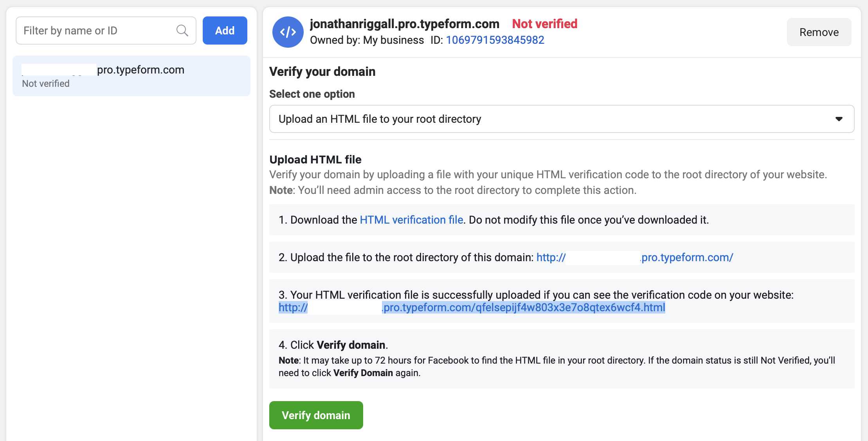
Task: Click the Not verified status label in header
Action: pos(544,24)
